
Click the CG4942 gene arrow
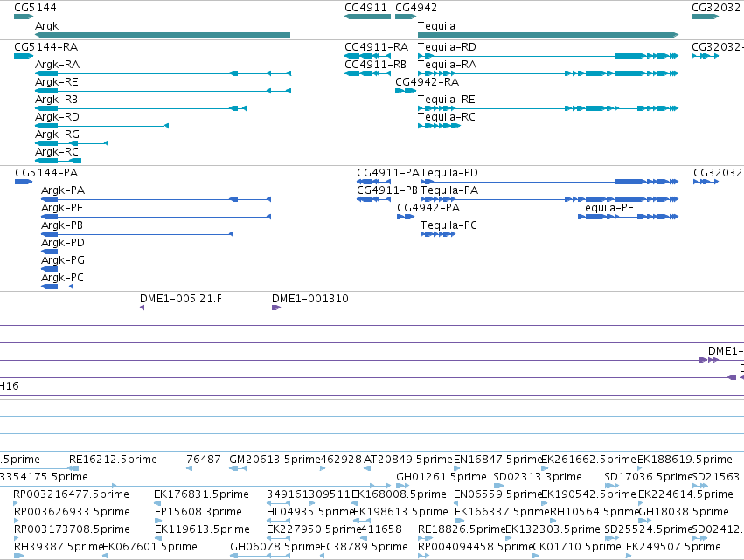coord(406,17)
